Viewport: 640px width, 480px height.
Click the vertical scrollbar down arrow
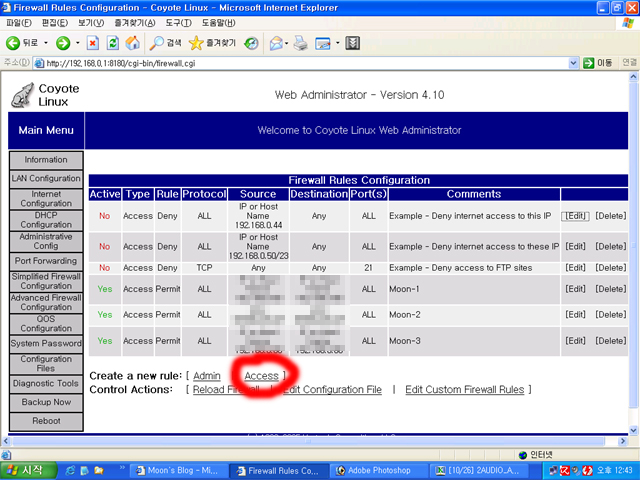[x=633, y=430]
